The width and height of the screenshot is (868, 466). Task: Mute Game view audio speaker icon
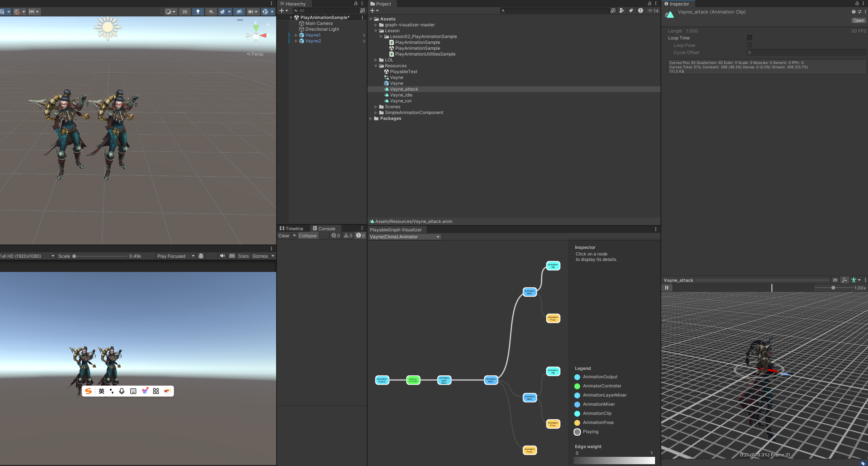point(222,256)
